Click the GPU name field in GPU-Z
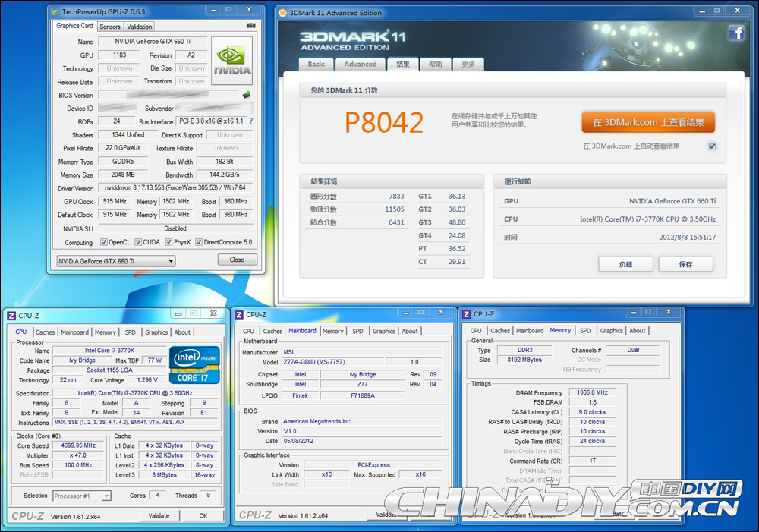This screenshot has width=759, height=532. coord(153,42)
